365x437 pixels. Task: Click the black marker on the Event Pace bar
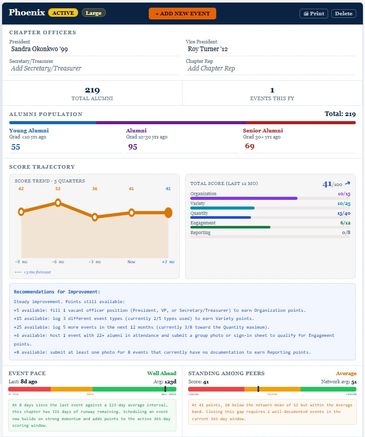coord(165,389)
